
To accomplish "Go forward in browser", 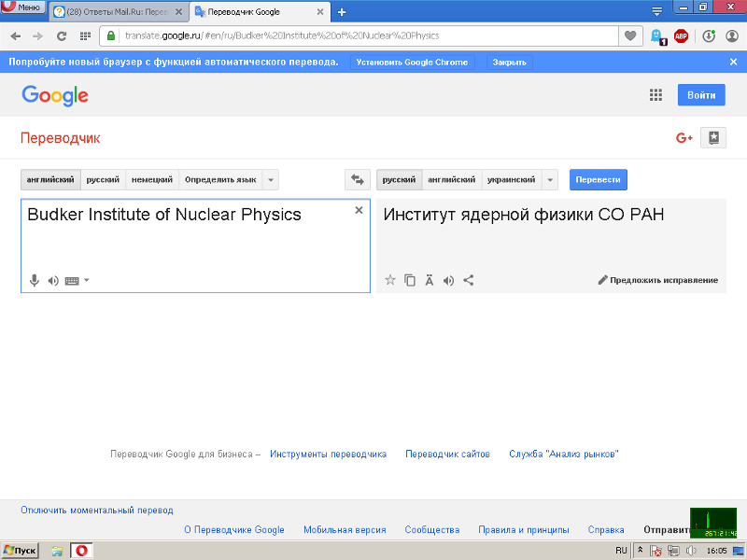I will click(37, 36).
